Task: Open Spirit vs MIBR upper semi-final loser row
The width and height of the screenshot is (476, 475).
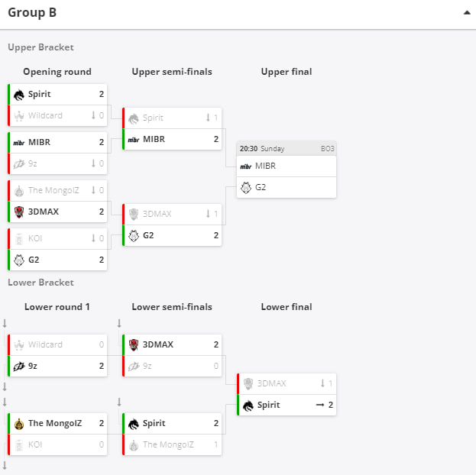Action: coord(172,118)
